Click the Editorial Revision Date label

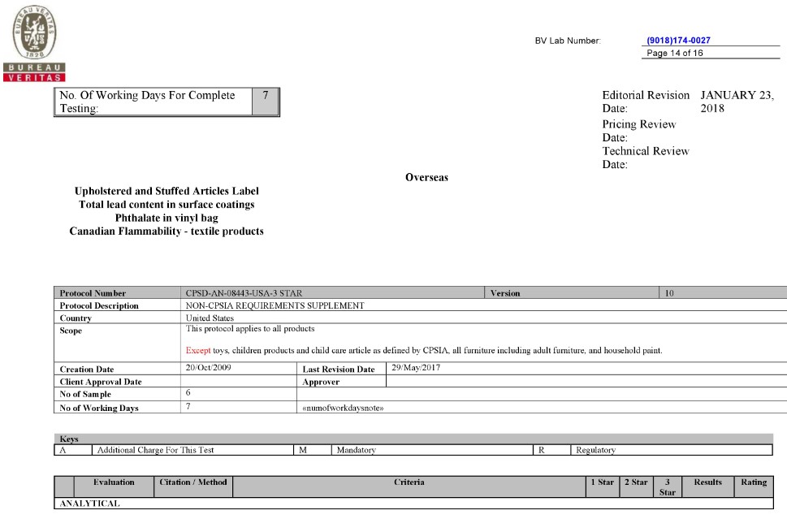pos(646,102)
